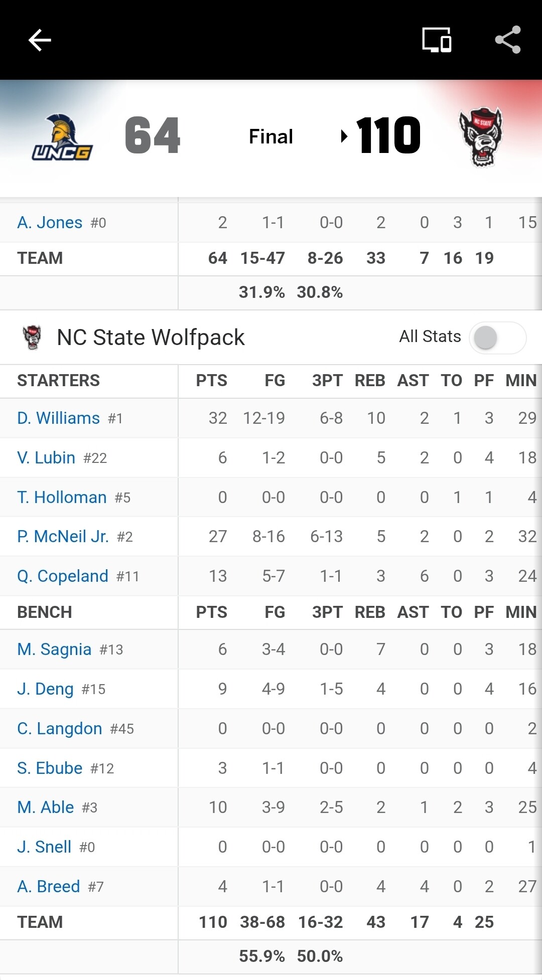542x980 pixels.
Task: Open V. Lubin player profile
Action: (x=46, y=458)
